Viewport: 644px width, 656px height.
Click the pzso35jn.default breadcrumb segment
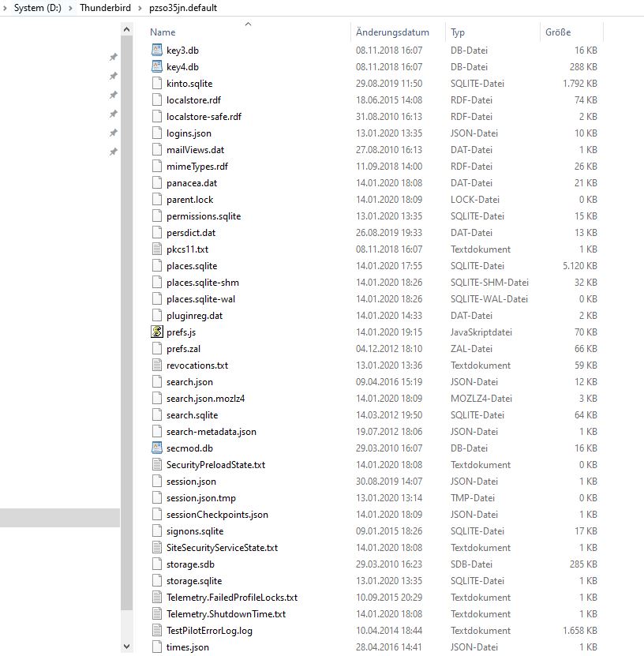click(183, 8)
